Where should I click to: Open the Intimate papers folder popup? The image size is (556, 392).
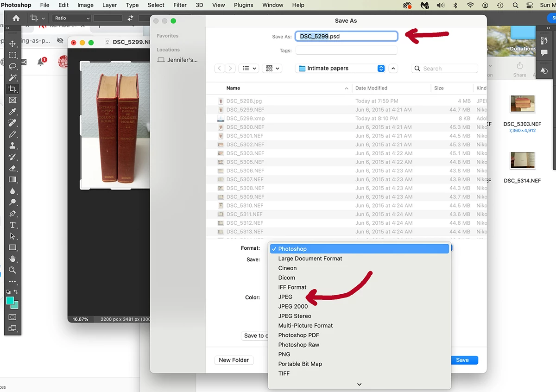(x=341, y=68)
